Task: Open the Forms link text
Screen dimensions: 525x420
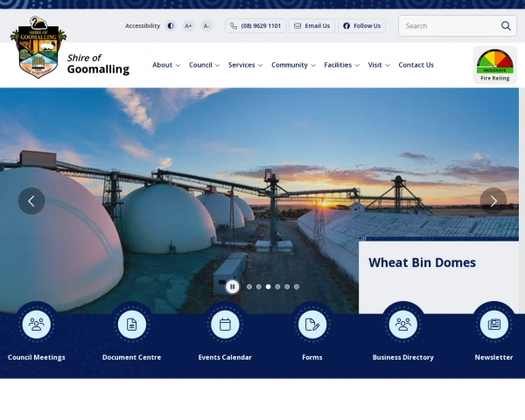Action: click(312, 357)
